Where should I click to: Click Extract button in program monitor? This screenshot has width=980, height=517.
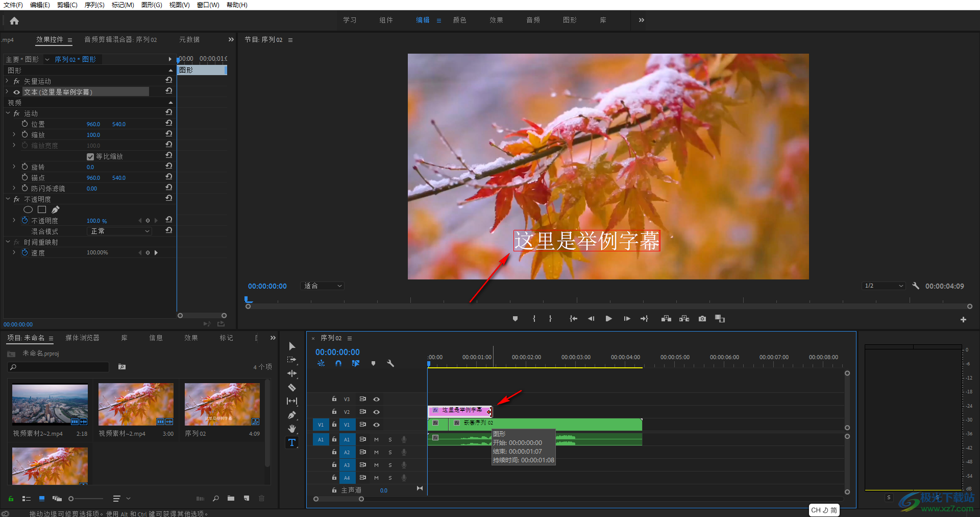(684, 319)
